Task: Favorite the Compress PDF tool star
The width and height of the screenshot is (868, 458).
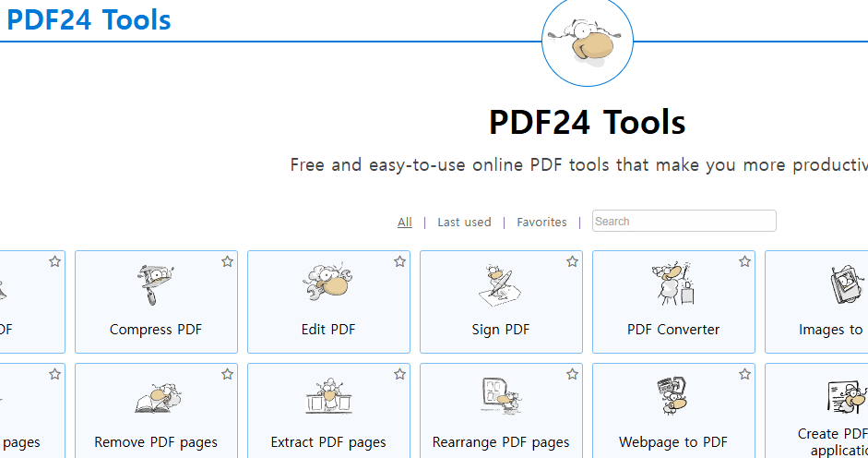Action: [x=228, y=261]
